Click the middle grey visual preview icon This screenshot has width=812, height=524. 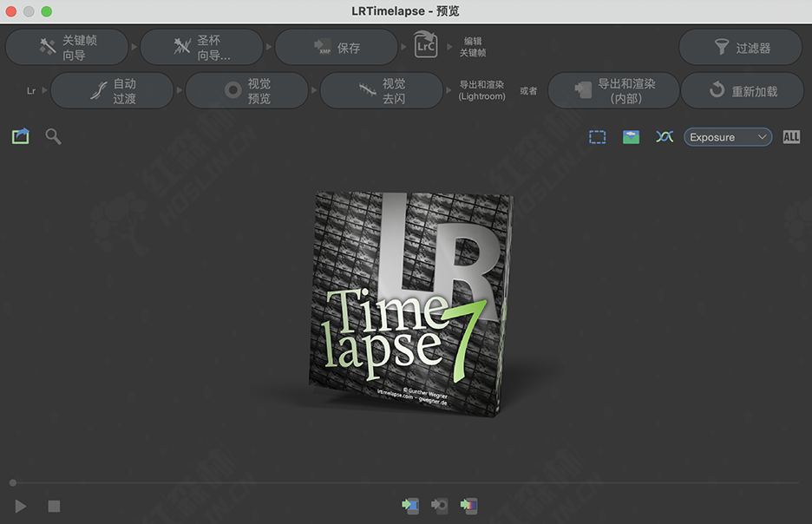coord(440,506)
